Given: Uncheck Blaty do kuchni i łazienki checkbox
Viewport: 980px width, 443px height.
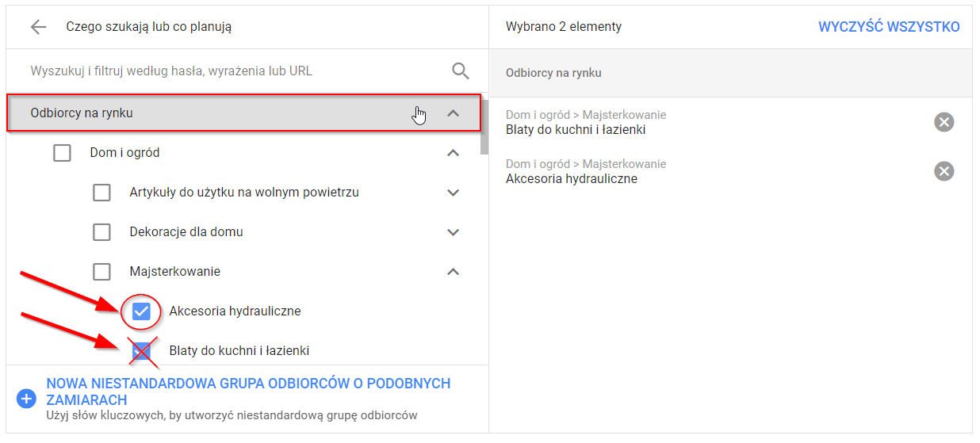Looking at the screenshot, I should point(141,351).
